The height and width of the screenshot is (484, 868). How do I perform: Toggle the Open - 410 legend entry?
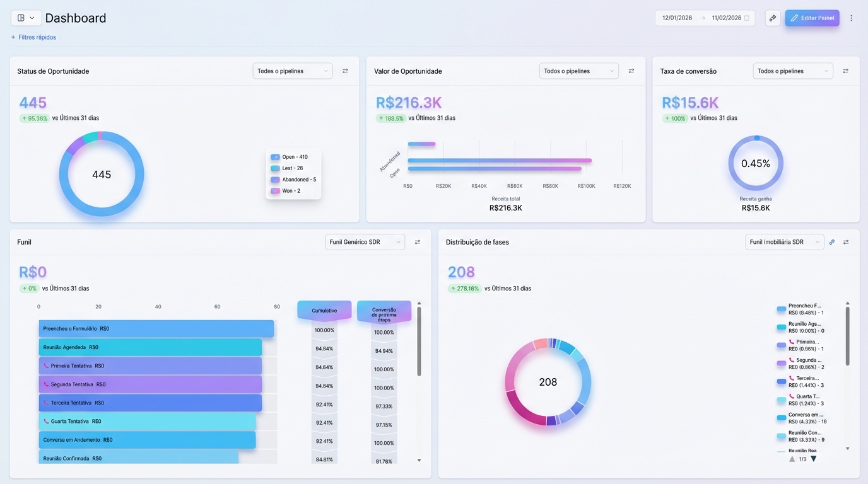[x=289, y=157]
